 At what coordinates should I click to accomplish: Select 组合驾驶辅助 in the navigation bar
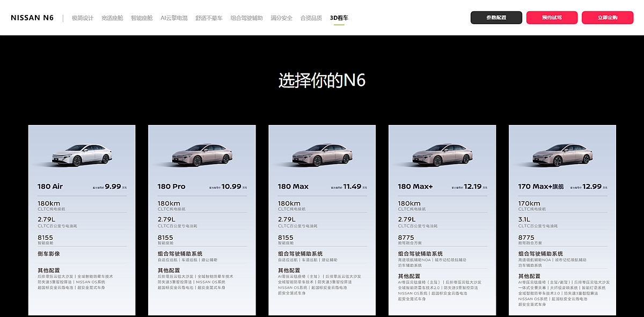pos(246,18)
